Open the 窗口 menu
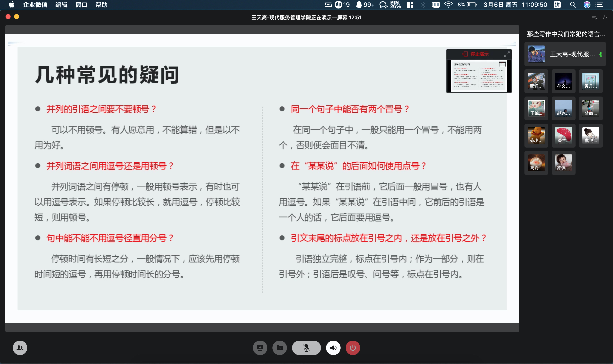This screenshot has width=613, height=364. coord(81,5)
